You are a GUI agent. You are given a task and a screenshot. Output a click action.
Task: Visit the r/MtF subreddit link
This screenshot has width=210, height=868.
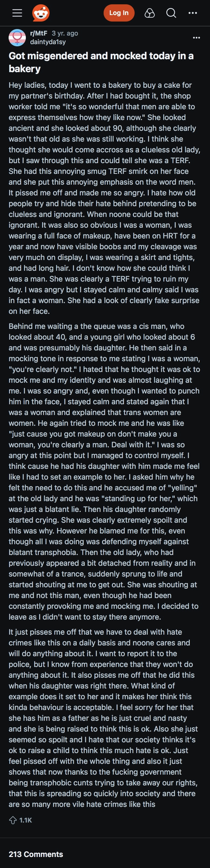tap(38, 33)
